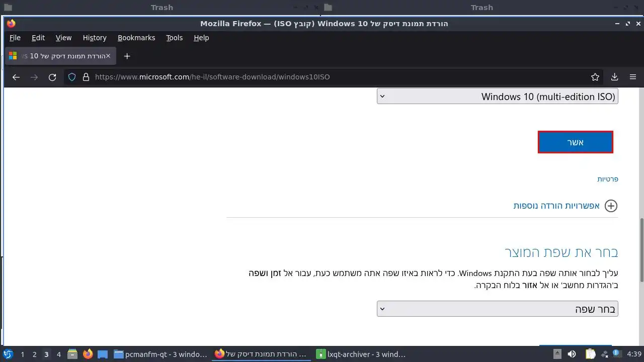Open the clipboard manager tray icon
This screenshot has height=362, width=644.
pos(591,354)
